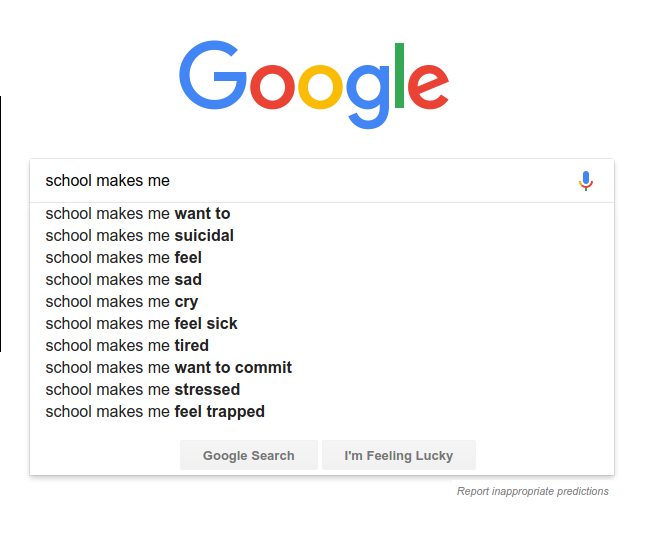The height and width of the screenshot is (542, 652).
Task: Choose the "school makes me want to commit" suggestion
Action: point(169,367)
